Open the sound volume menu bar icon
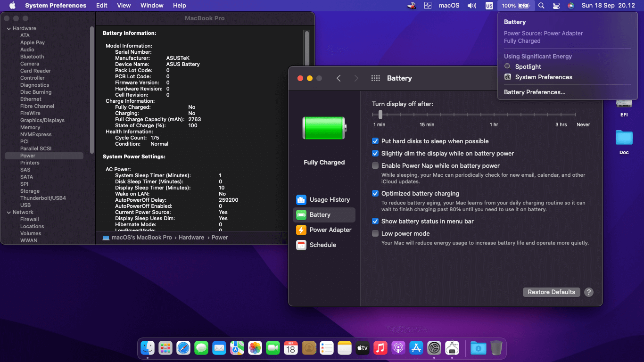This screenshot has width=644, height=362. pyautogui.click(x=471, y=6)
